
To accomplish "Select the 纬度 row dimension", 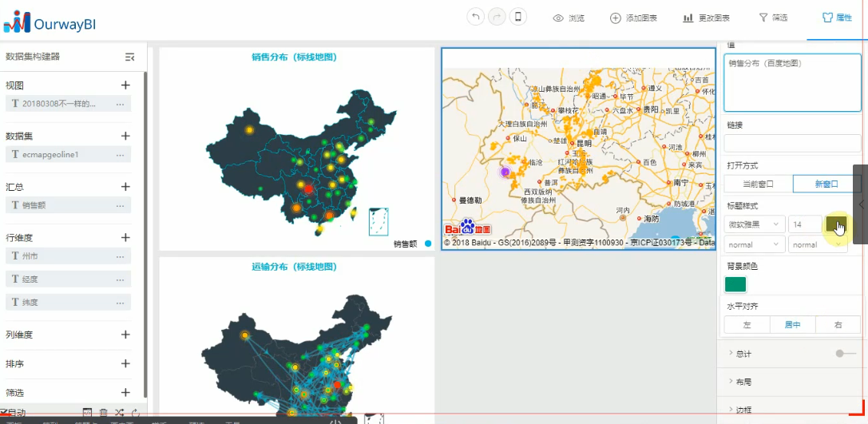I will 68,303.
